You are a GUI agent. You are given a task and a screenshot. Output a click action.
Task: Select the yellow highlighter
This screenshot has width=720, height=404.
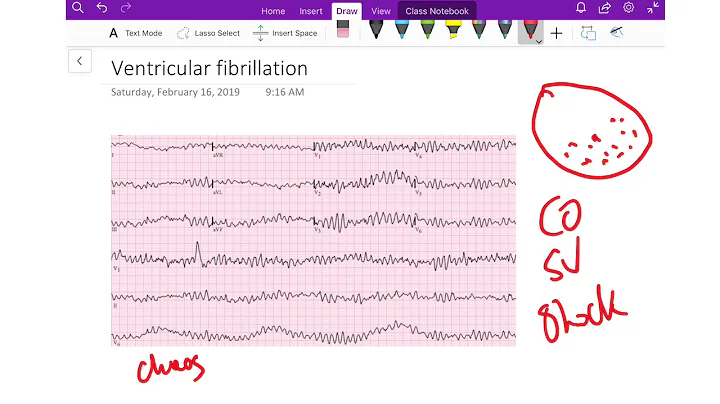point(453,29)
